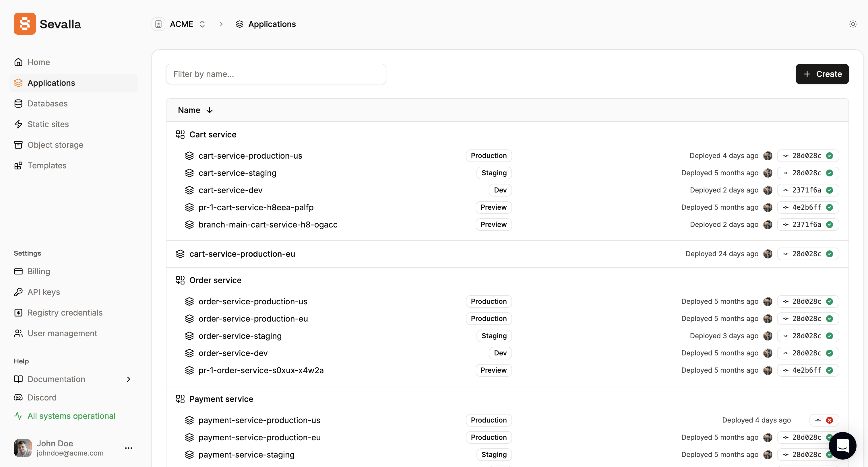Select Applications in the sidebar navigation

click(51, 83)
